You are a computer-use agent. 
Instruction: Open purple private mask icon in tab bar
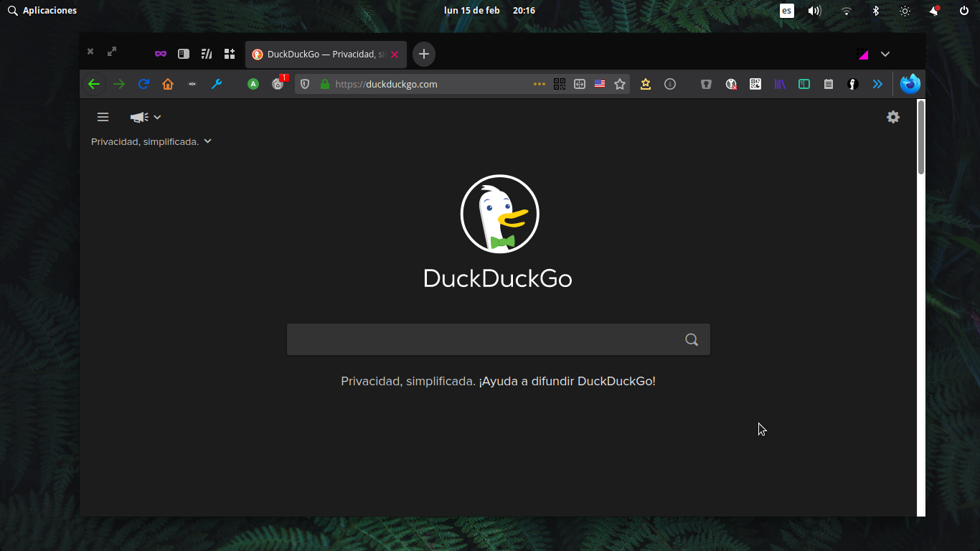tap(161, 54)
